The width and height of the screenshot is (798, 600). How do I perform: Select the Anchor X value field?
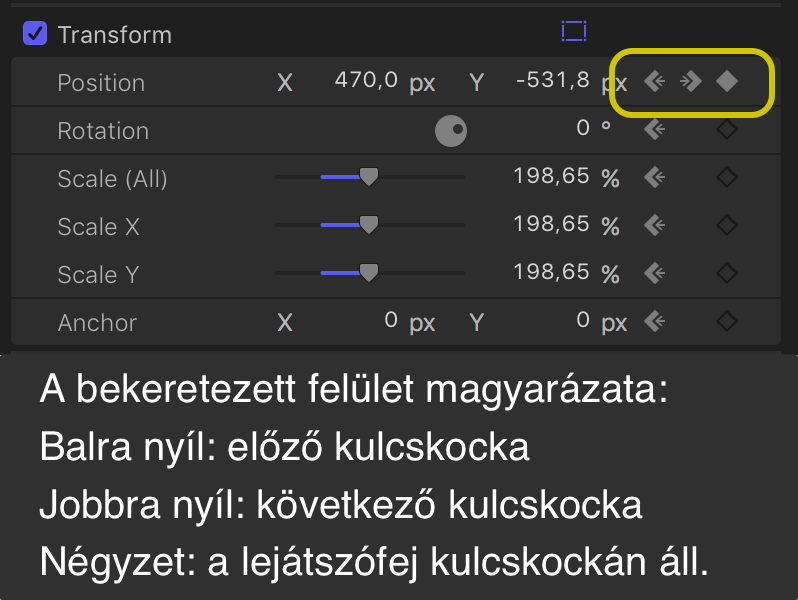pyautogui.click(x=391, y=320)
